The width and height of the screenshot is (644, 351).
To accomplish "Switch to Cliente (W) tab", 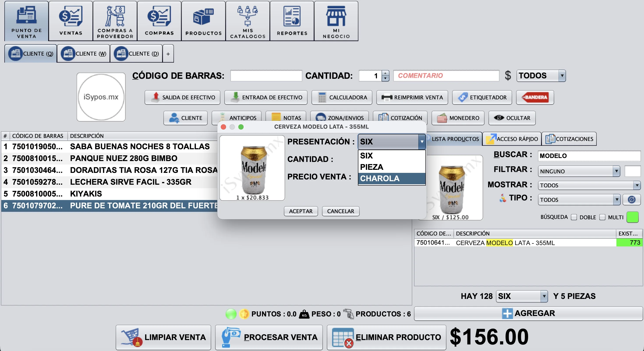I will tap(83, 54).
